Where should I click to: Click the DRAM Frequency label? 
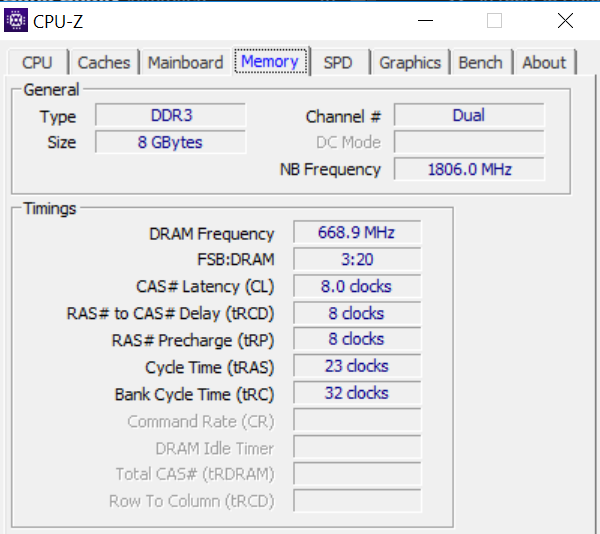[x=212, y=234]
